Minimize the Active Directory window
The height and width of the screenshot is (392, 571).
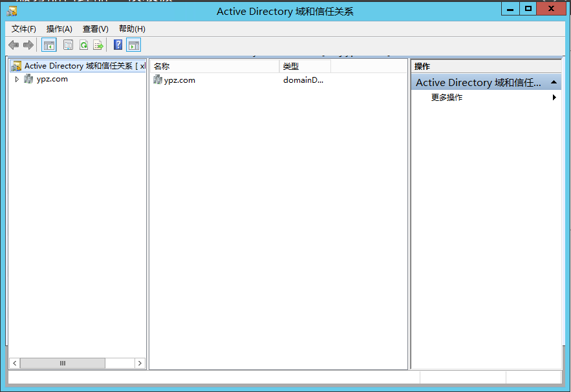[x=510, y=9]
